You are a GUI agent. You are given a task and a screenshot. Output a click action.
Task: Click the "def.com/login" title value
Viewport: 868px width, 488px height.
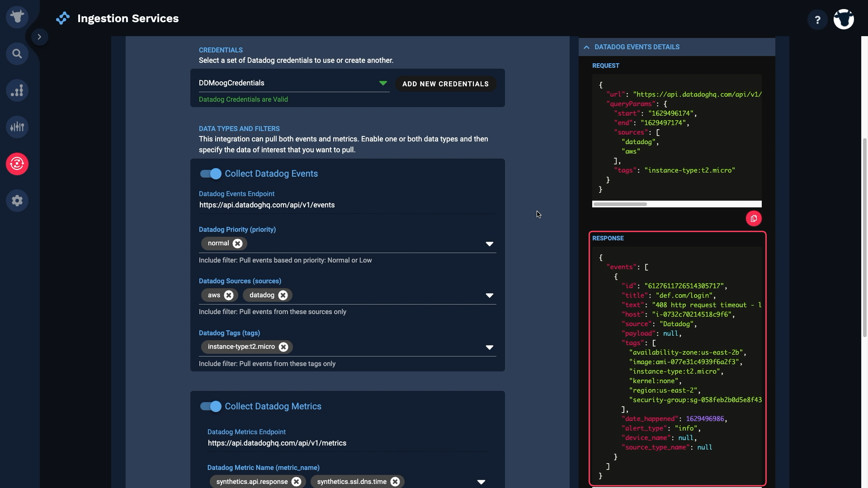[x=684, y=296]
